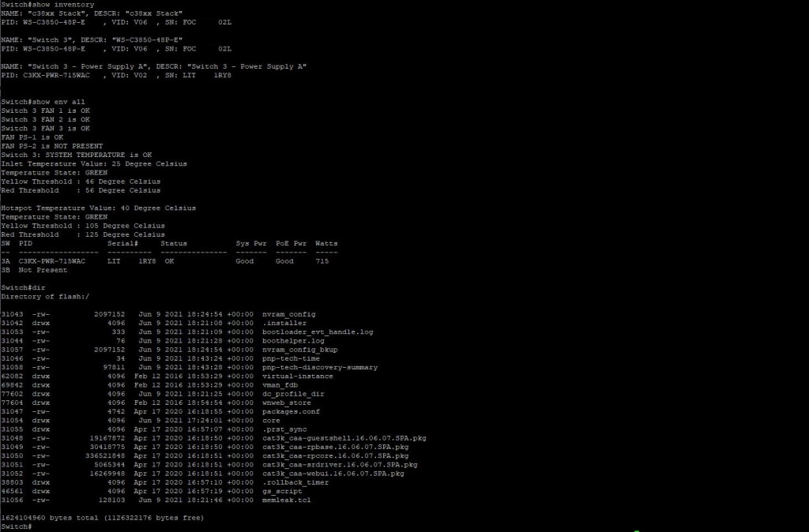809x532 pixels.
Task: Click the 'FAN PS-1 is OK' line
Action: coord(32,137)
